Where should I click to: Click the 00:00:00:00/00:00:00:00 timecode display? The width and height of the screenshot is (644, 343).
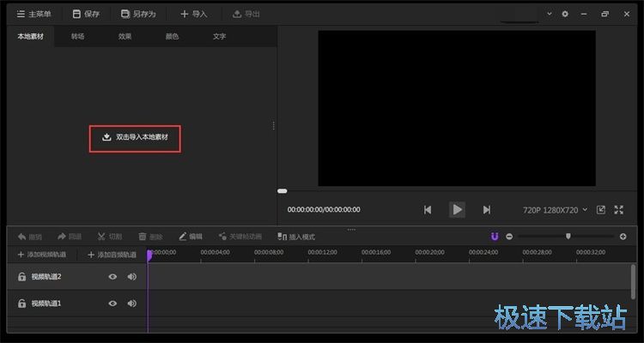[x=324, y=209]
